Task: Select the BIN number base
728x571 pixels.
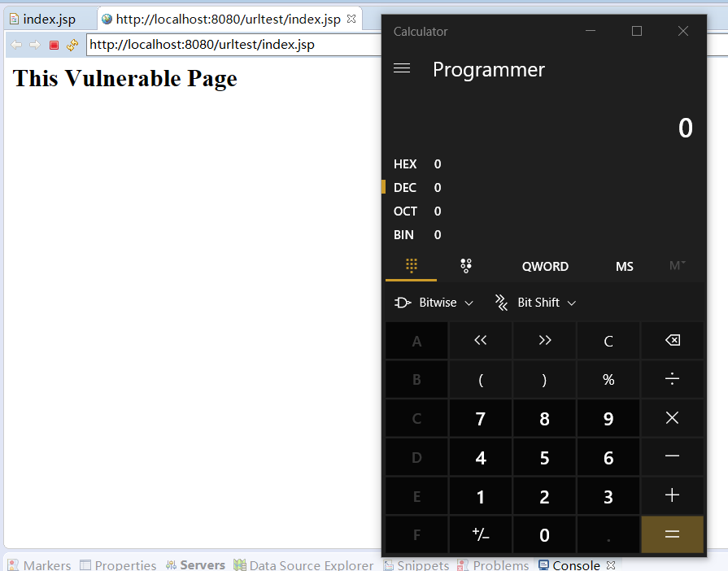Action: click(x=404, y=235)
